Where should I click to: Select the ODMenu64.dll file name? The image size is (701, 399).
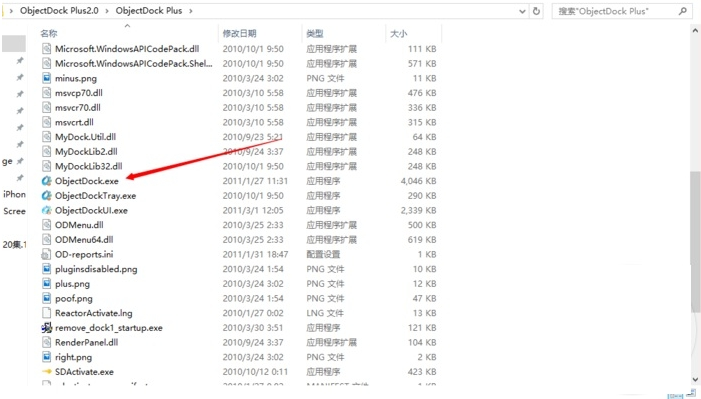point(84,240)
